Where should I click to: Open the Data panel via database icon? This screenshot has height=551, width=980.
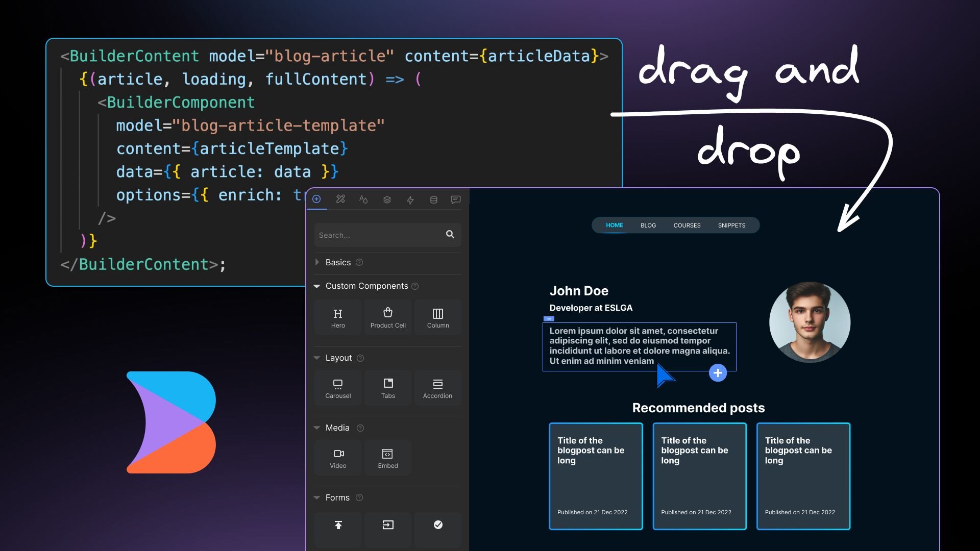click(433, 199)
